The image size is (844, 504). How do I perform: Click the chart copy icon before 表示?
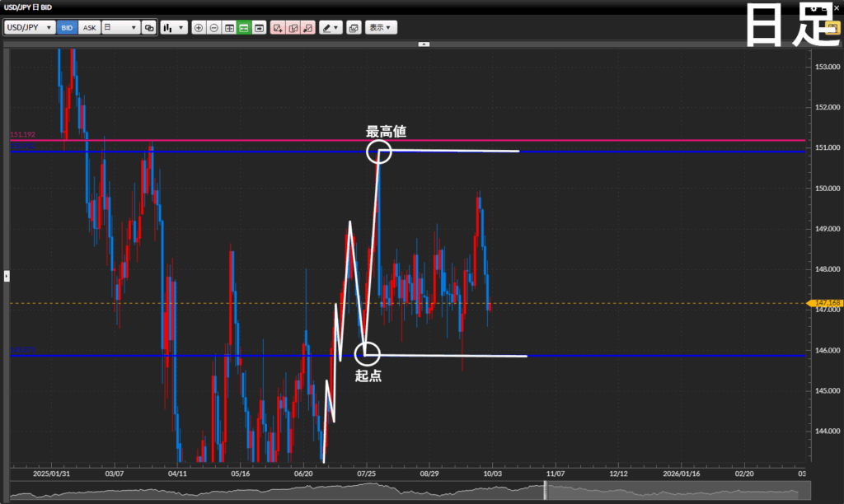pyautogui.click(x=354, y=27)
